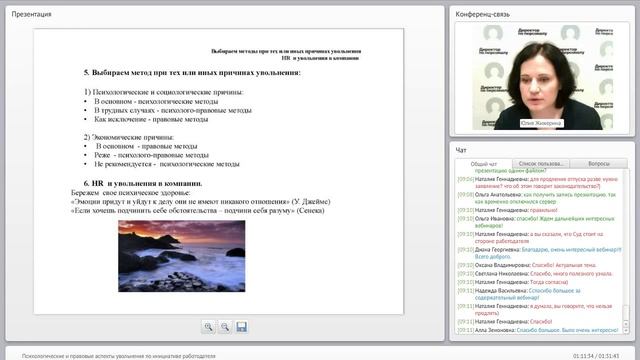Viewport: 640px width, 360px height.
Task: Open the Список пользователей tab
Action: [541, 164]
